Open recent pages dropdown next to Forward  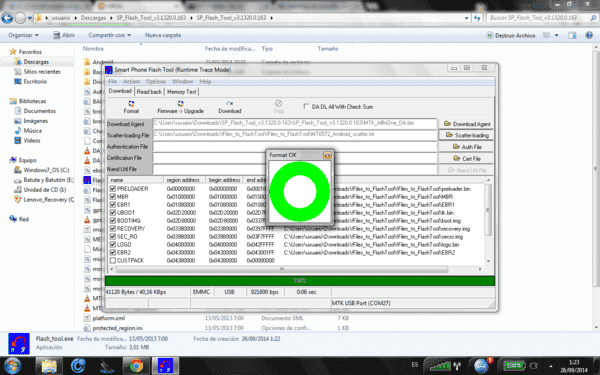tap(29, 18)
